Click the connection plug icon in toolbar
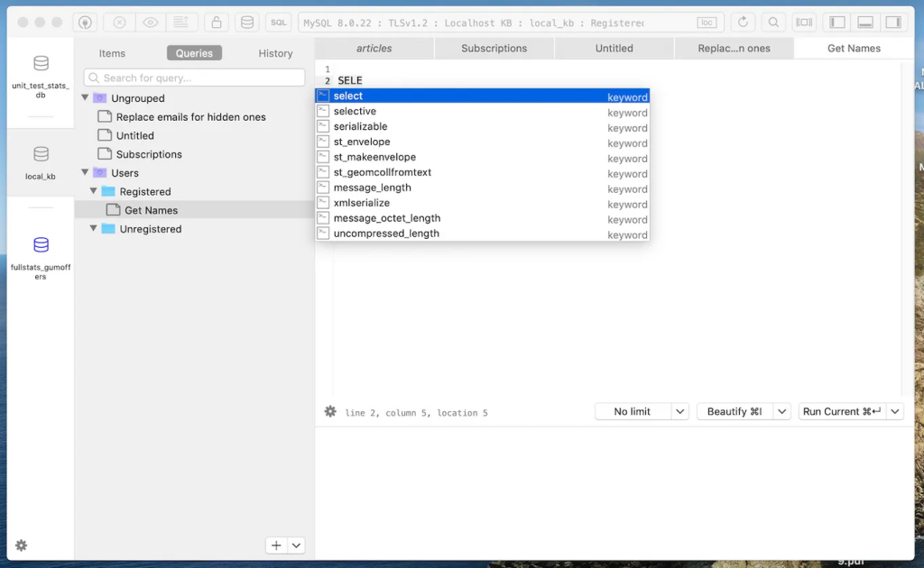The height and width of the screenshot is (568, 924). click(x=85, y=23)
